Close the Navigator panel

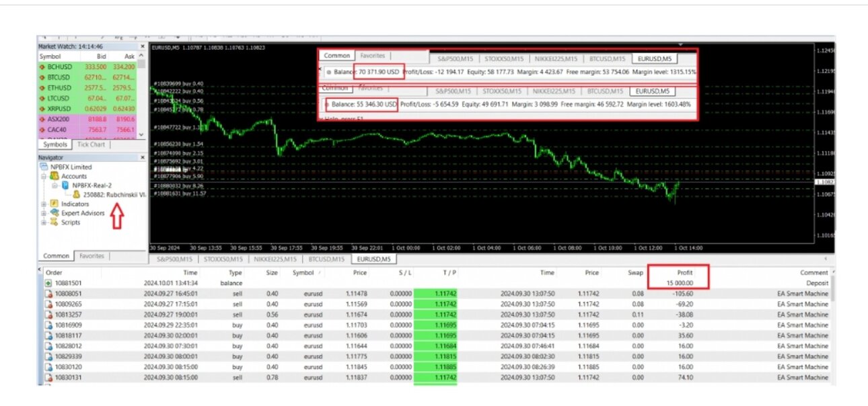click(142, 157)
